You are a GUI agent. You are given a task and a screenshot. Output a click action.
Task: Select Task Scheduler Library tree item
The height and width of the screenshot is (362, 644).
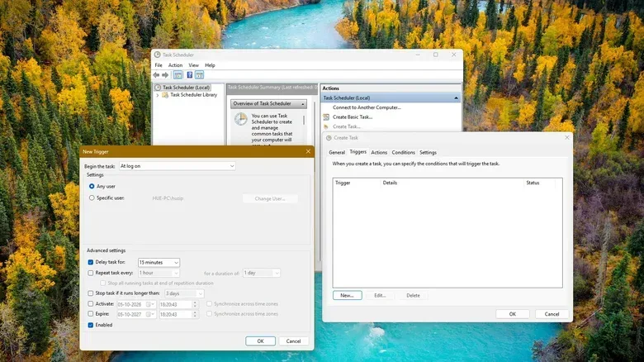click(193, 95)
